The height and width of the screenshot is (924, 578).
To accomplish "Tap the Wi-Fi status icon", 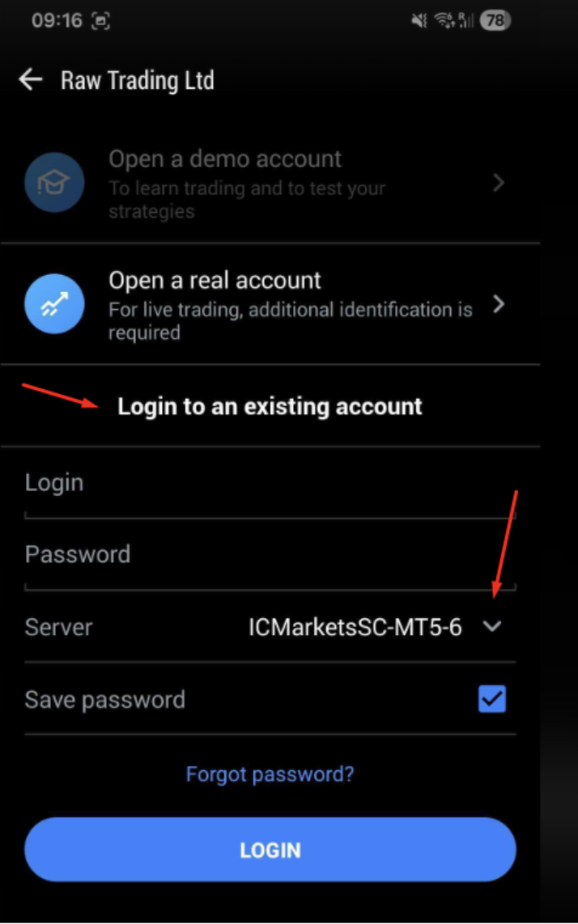I will point(443,21).
